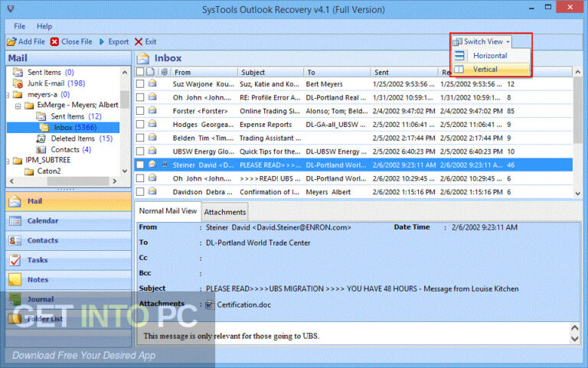The width and height of the screenshot is (588, 368).
Task: Toggle the meyers-a tree expander
Action: tap(8, 95)
